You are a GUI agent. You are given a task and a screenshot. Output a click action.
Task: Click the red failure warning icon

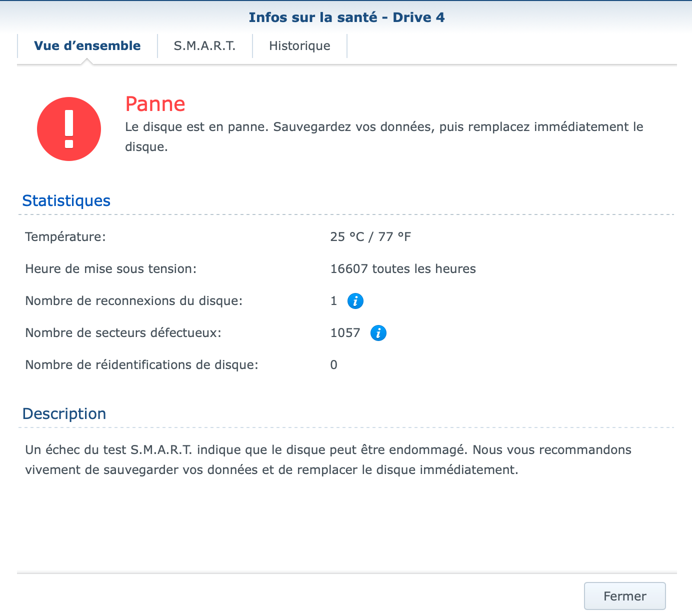click(x=69, y=129)
